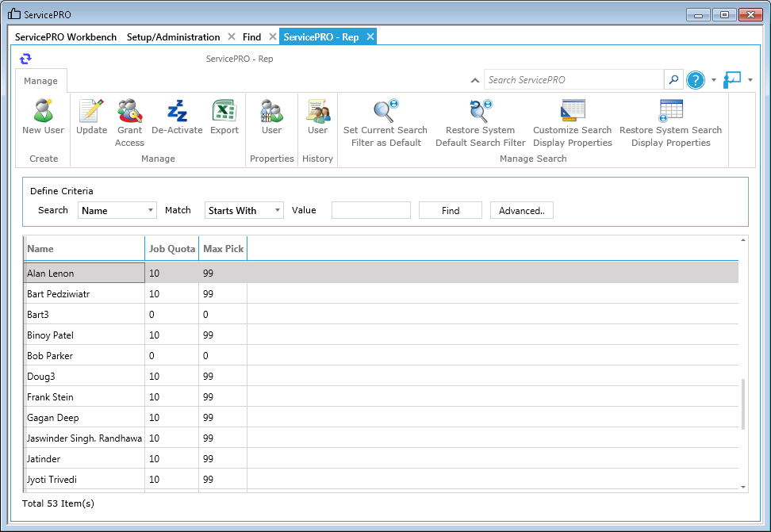Switch to Setup/Administration tab
Image resolution: width=771 pixels, height=532 pixels.
173,37
